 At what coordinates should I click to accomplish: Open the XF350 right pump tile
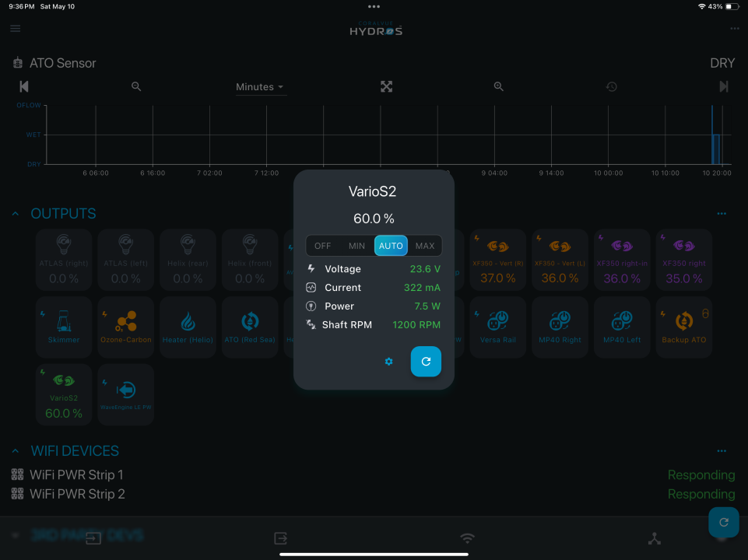(684, 260)
